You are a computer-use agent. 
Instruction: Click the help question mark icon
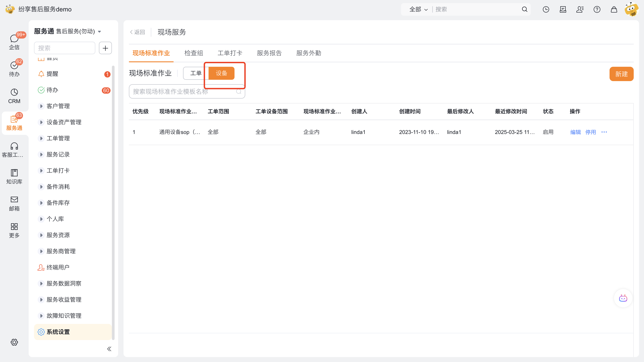point(597,9)
